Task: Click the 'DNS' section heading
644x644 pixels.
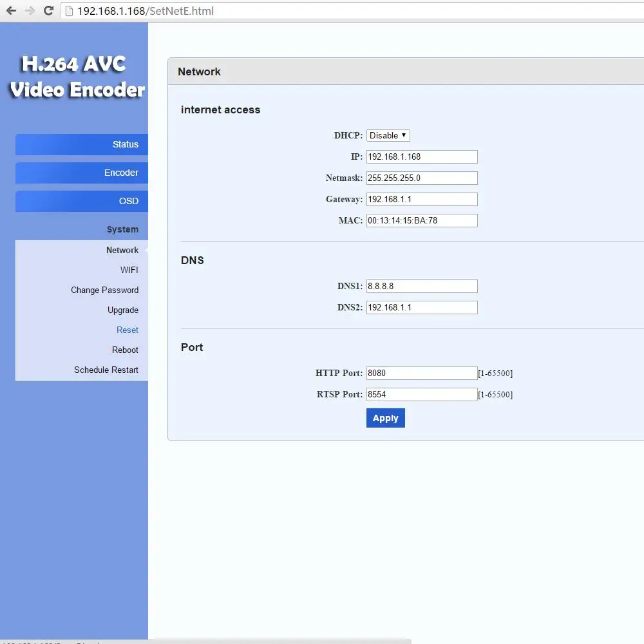Action: tap(192, 260)
